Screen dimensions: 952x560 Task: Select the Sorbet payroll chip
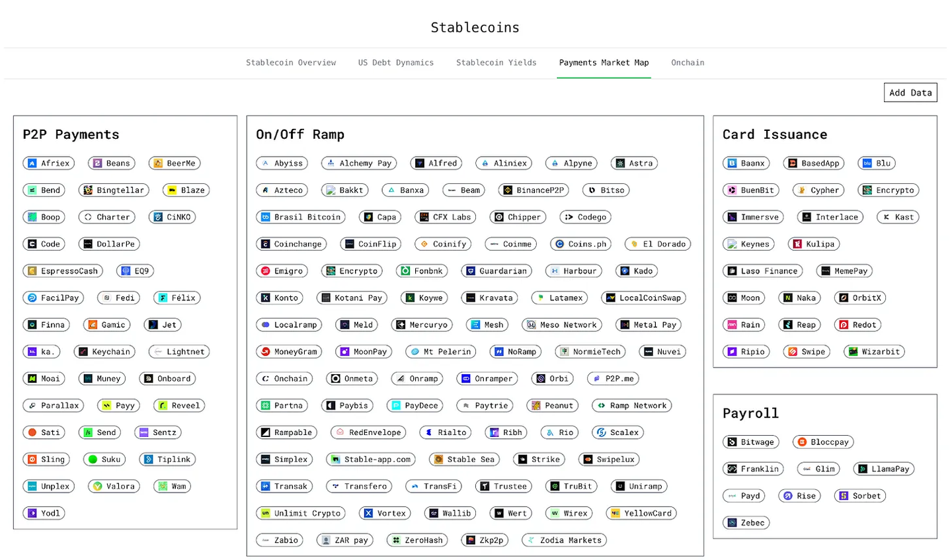[860, 496]
